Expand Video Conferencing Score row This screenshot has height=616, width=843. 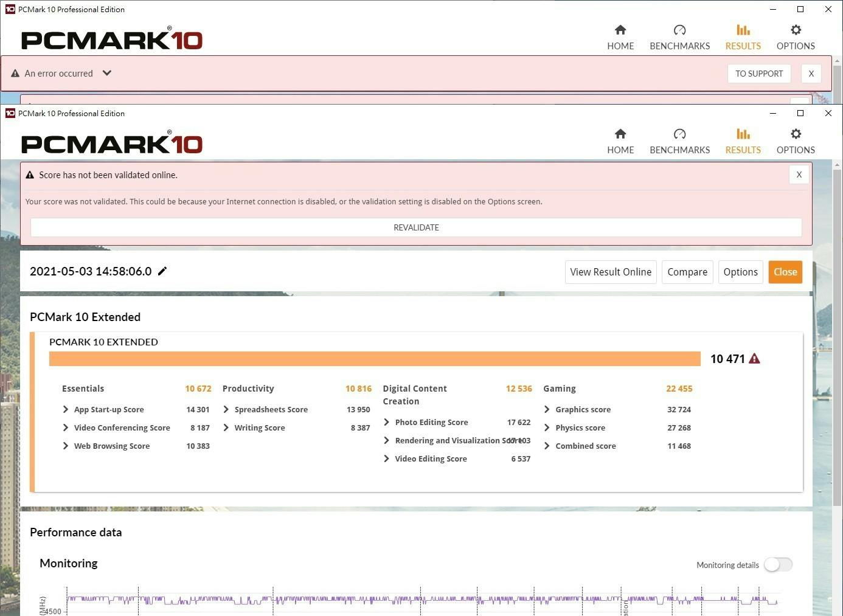tap(66, 427)
